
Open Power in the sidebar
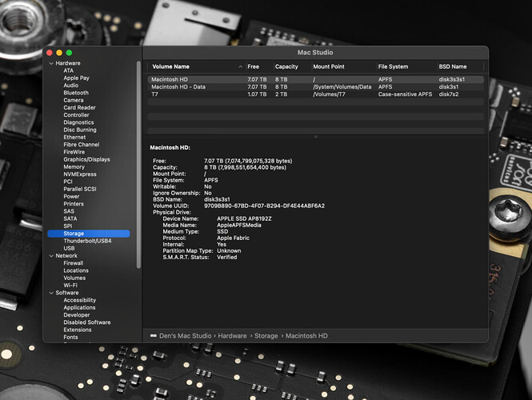pyautogui.click(x=71, y=197)
